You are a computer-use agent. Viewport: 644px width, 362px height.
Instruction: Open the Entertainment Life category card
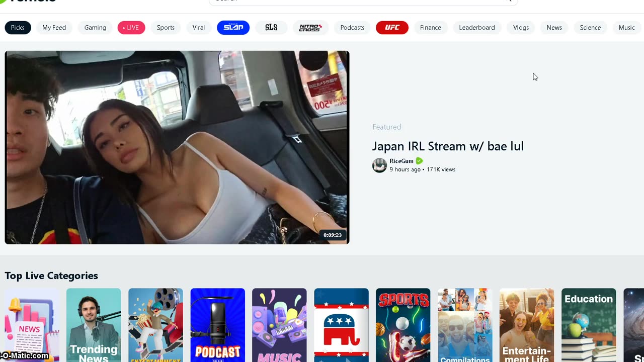527,325
